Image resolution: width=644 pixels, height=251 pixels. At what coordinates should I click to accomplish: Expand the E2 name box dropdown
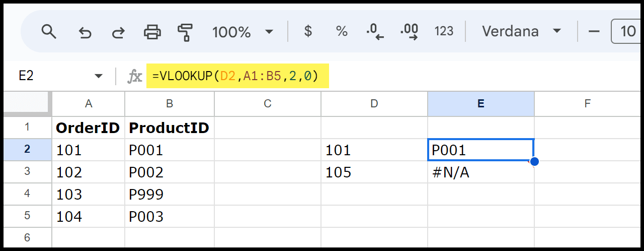[x=98, y=77]
